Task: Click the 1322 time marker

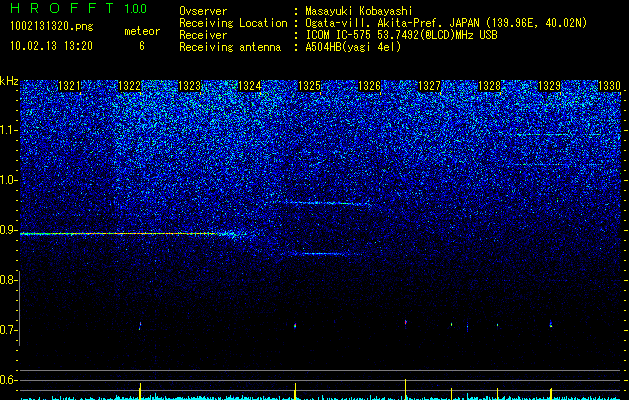Action: click(x=130, y=86)
